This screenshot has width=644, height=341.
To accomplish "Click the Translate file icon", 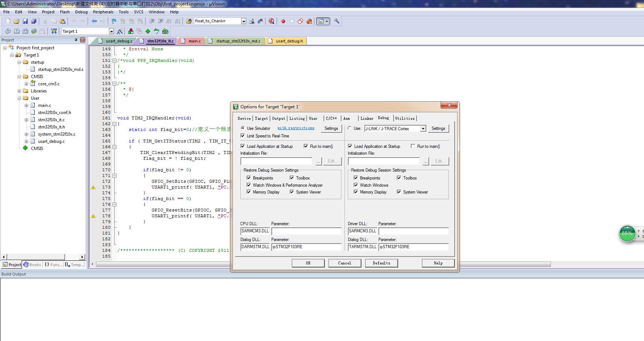I will (8, 31).
